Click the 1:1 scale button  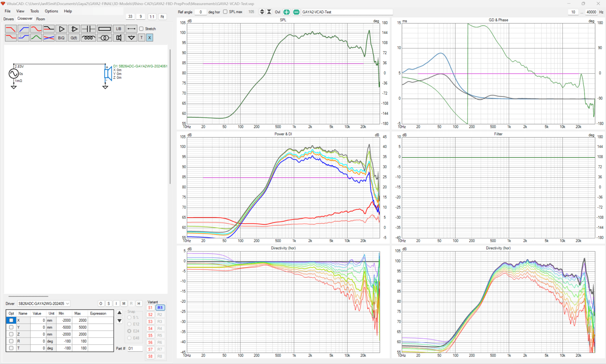point(152,17)
